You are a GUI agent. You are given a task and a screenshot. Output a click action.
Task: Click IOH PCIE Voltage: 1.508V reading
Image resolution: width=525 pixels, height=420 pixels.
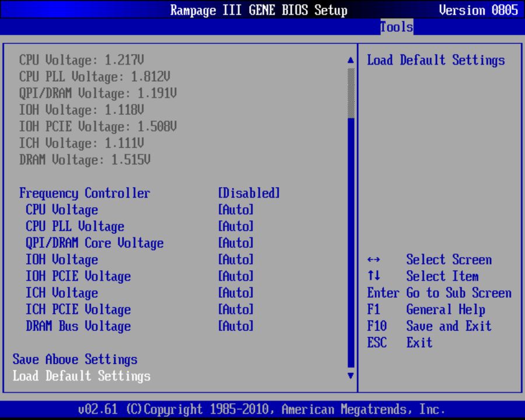pyautogui.click(x=98, y=127)
